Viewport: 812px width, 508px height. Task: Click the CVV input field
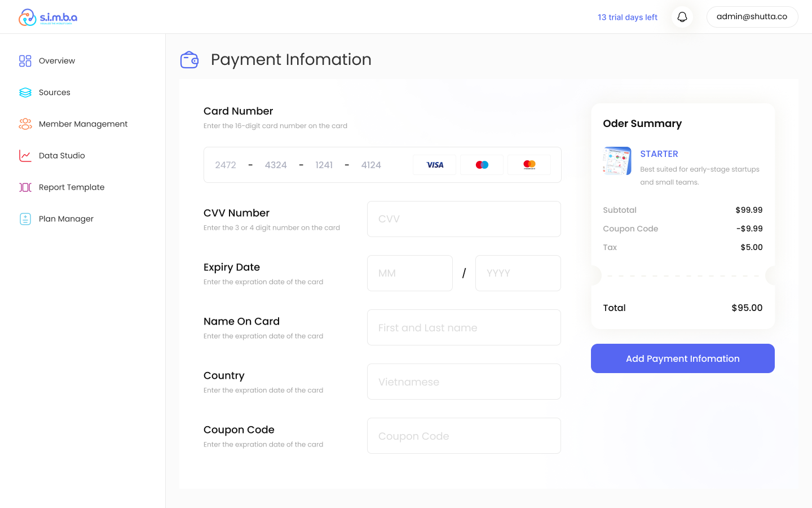click(464, 219)
